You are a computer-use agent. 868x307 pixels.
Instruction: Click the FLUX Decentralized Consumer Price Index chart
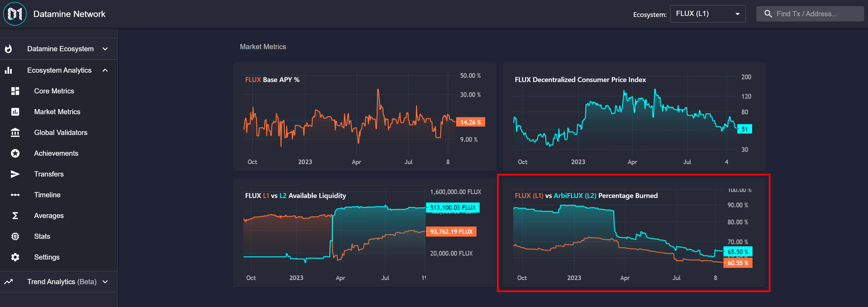pyautogui.click(x=634, y=117)
